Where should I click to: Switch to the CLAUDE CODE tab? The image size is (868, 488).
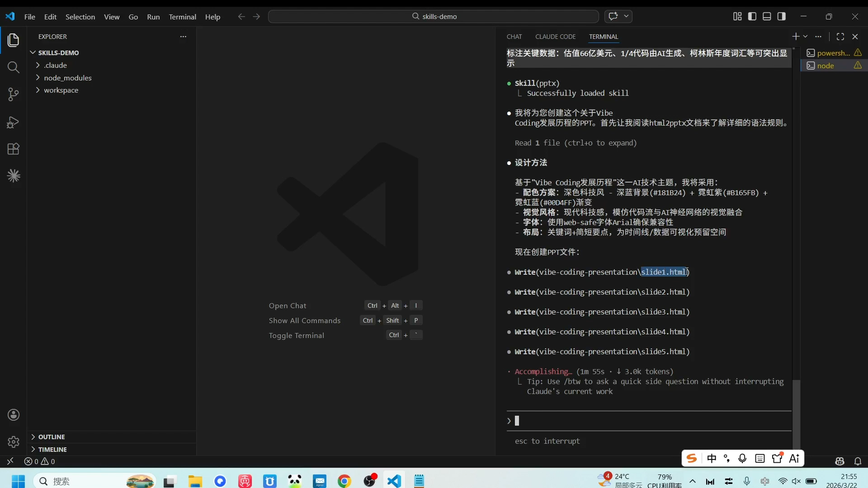(x=555, y=37)
